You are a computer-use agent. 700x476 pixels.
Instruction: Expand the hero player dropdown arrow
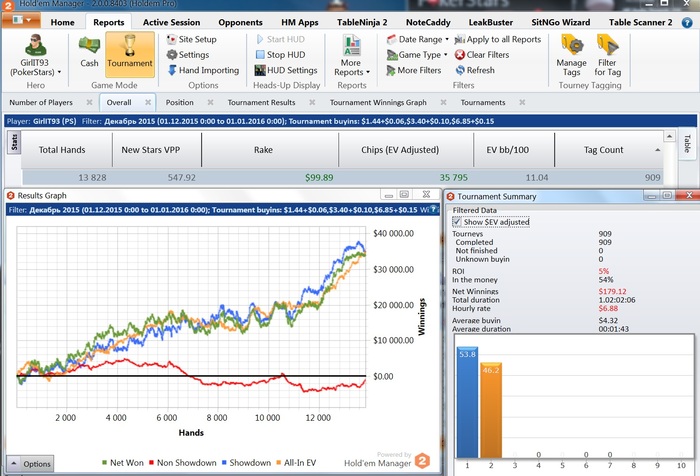[59, 72]
